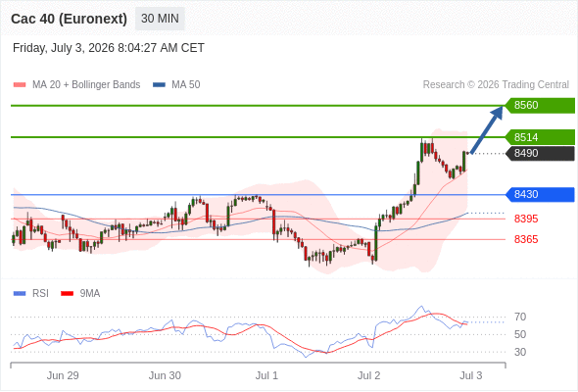This screenshot has height=392, width=578.
Task: Click the 30 MIN timeframe badge
Action: [x=160, y=19]
